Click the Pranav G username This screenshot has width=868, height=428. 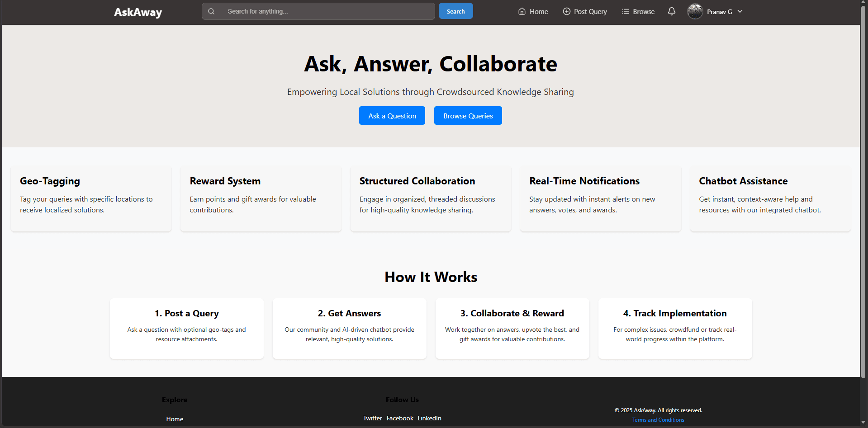click(x=720, y=12)
